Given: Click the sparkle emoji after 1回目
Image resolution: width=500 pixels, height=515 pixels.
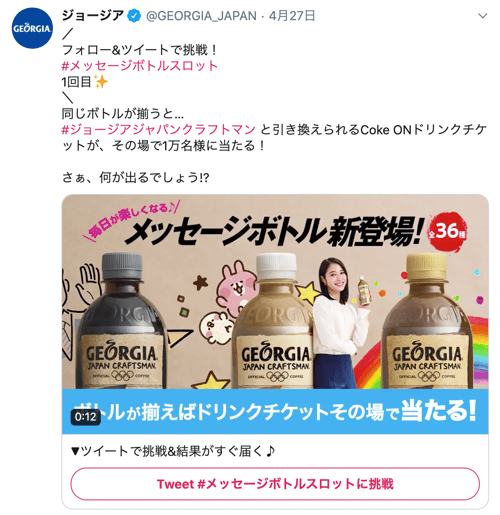Looking at the screenshot, I should coord(101,82).
